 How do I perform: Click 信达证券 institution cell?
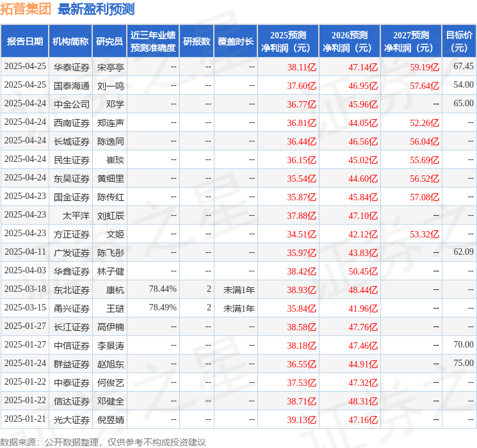[72, 401]
